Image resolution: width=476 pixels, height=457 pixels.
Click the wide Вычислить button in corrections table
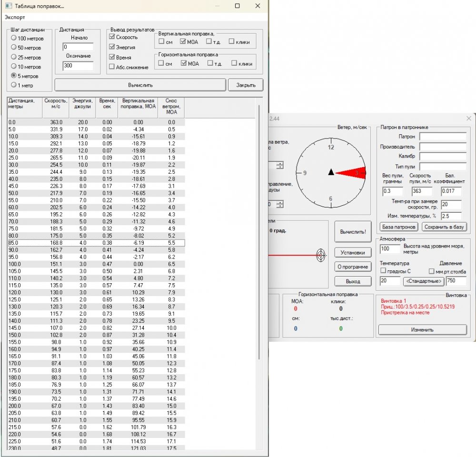click(140, 85)
